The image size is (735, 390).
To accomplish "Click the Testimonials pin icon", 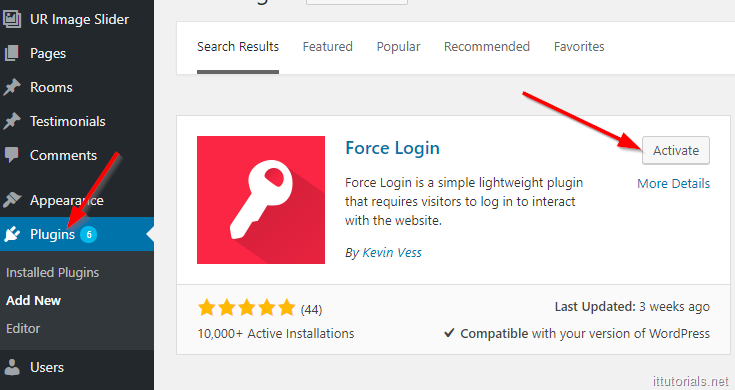I will click(12, 121).
